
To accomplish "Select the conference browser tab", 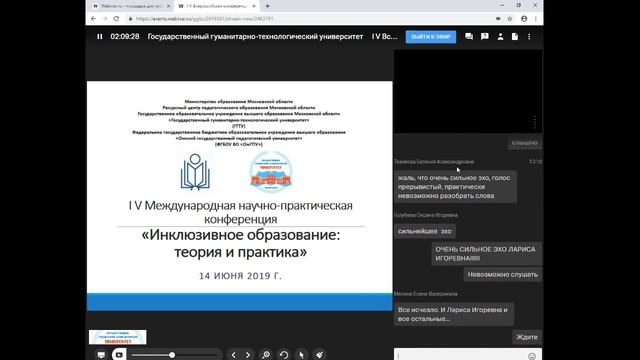I will 216,6.
